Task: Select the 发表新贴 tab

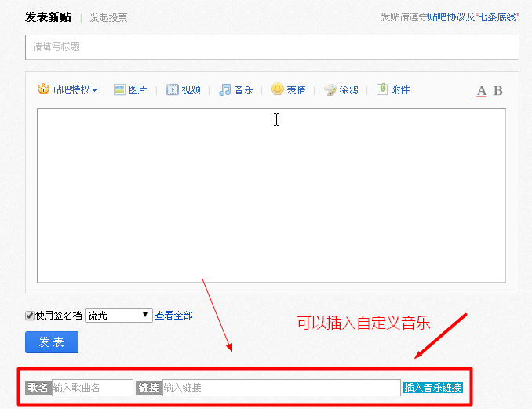Action: (48, 16)
